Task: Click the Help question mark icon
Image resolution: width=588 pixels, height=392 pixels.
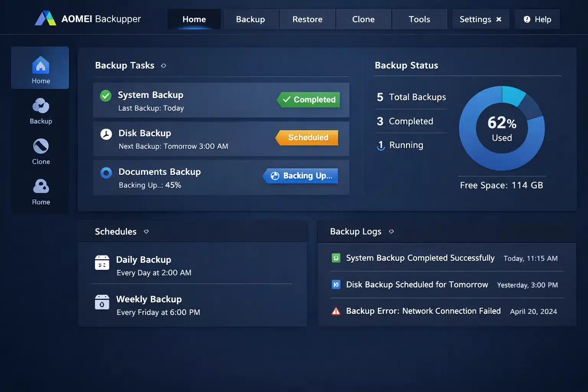Action: point(526,19)
